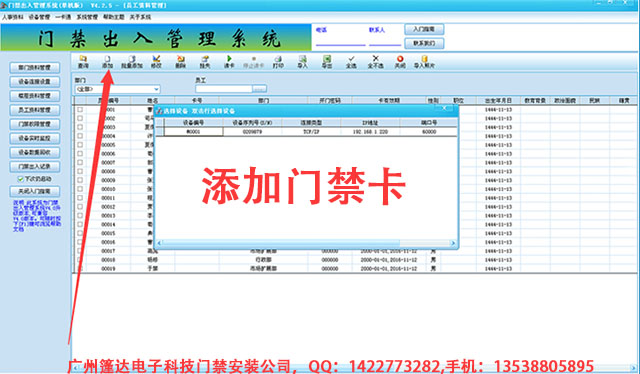The height and width of the screenshot is (374, 640).
Task: Click the 挂失 report-loss icon
Action: [204, 62]
